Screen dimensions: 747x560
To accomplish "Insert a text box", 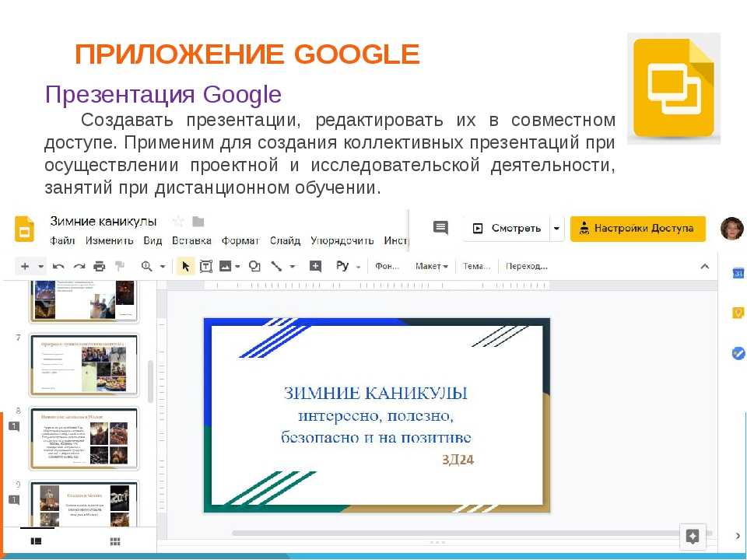I will [205, 266].
